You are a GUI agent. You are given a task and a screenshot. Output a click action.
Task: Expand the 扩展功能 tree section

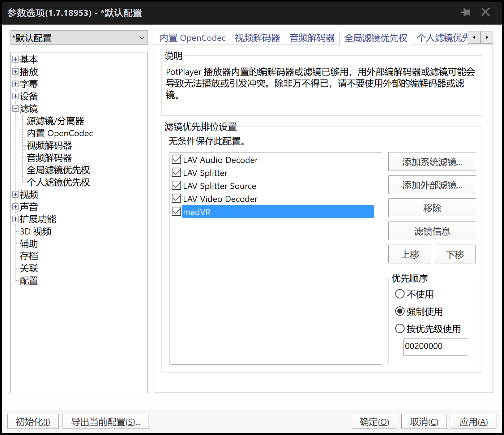tap(15, 219)
